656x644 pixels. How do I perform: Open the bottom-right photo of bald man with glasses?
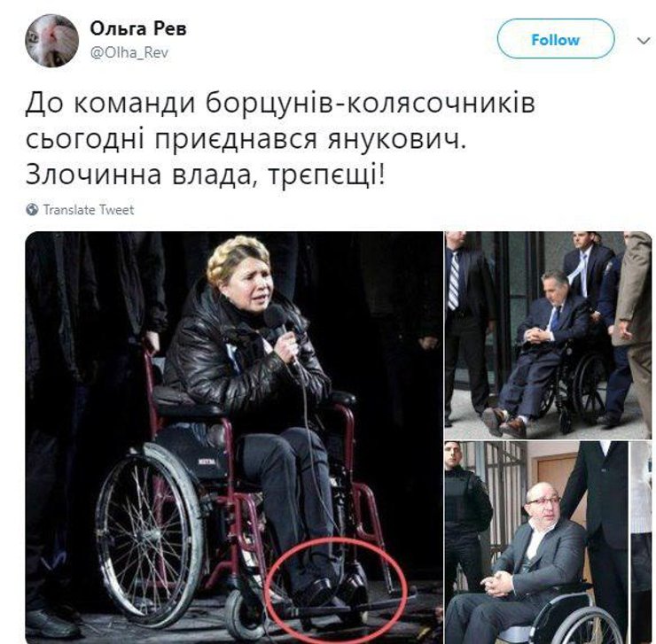click(536, 543)
